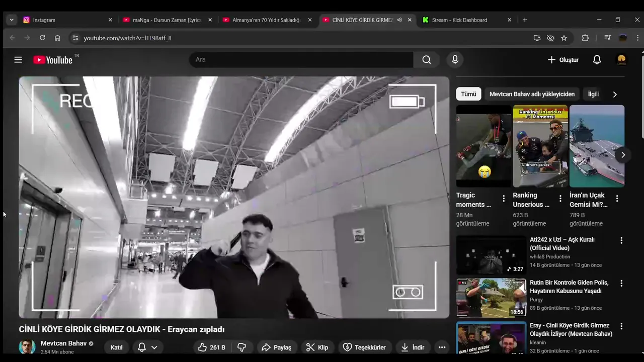
Task: Open YouTube notifications bell in header
Action: 597,60
